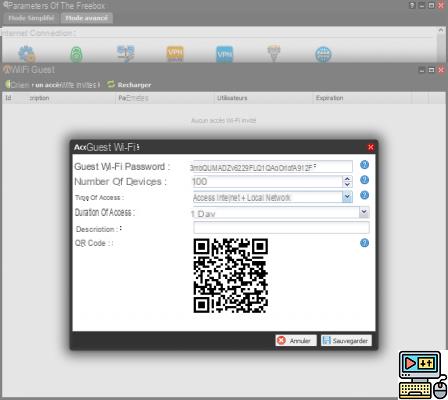Open the Duration Of Access dropdown
This screenshot has width=448, height=400.
click(x=364, y=212)
